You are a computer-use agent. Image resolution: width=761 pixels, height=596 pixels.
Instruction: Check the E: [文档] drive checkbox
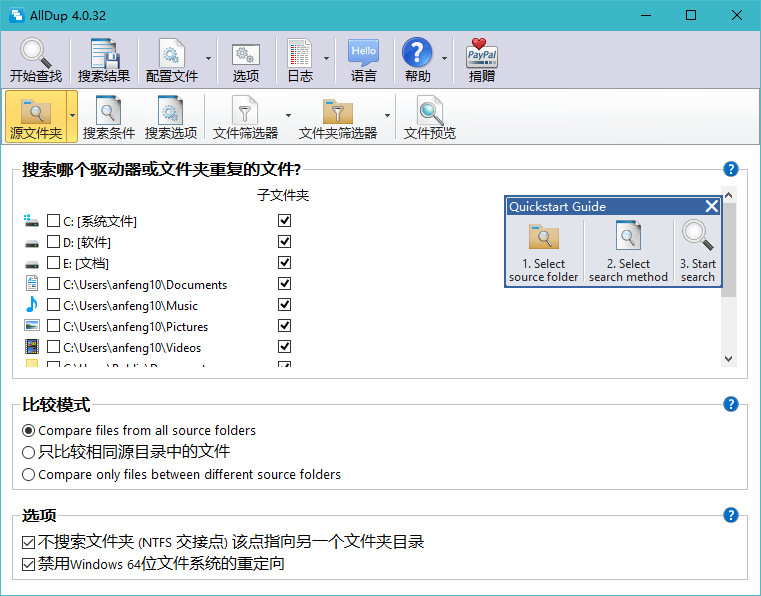point(53,263)
